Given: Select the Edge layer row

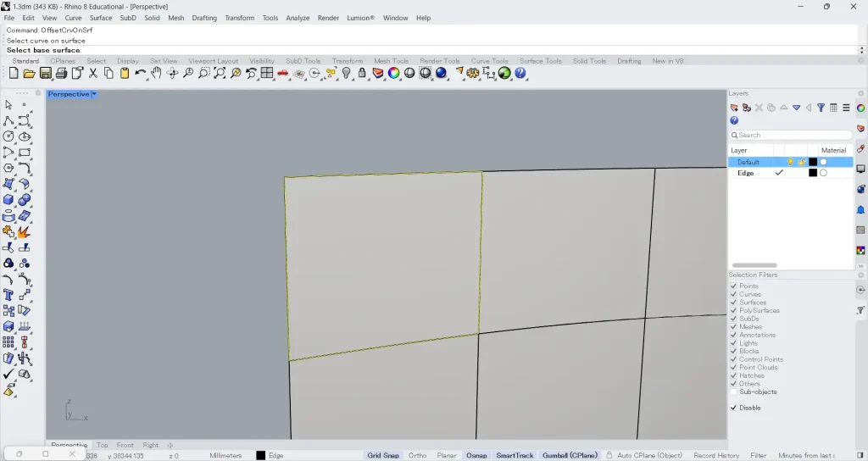Looking at the screenshot, I should coord(791,173).
